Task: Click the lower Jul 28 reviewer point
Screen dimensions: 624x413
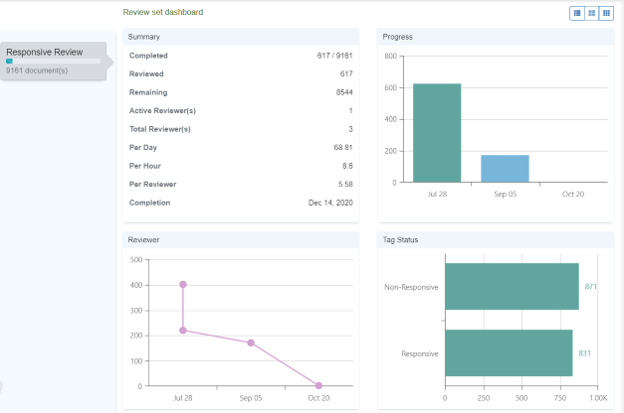Action: (x=183, y=330)
